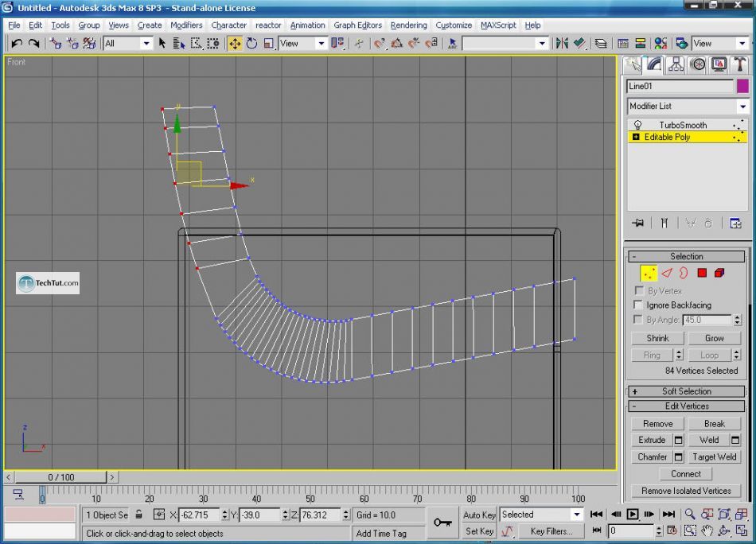The image size is (756, 544).
Task: Select Vertex sub-object level icon
Action: (649, 274)
